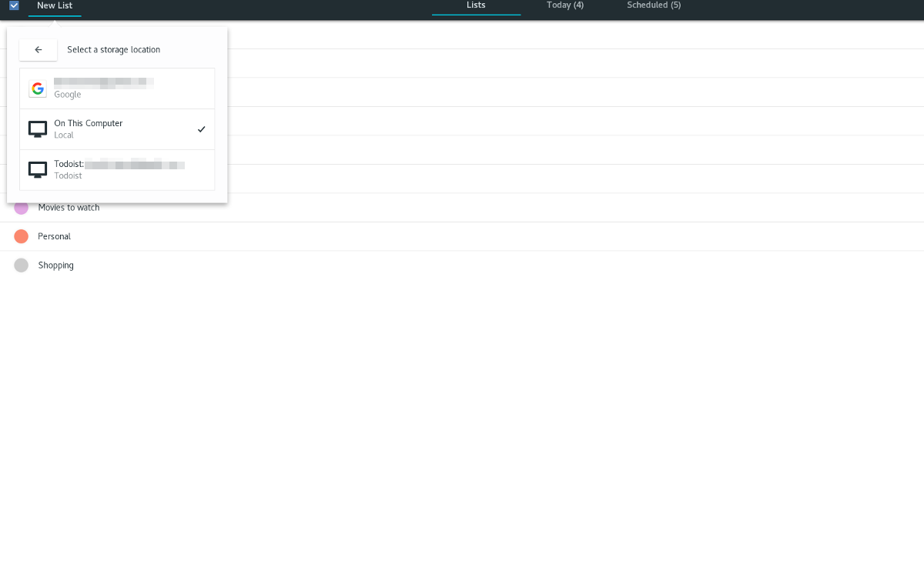
Task: Open the Personal list
Action: point(462,236)
